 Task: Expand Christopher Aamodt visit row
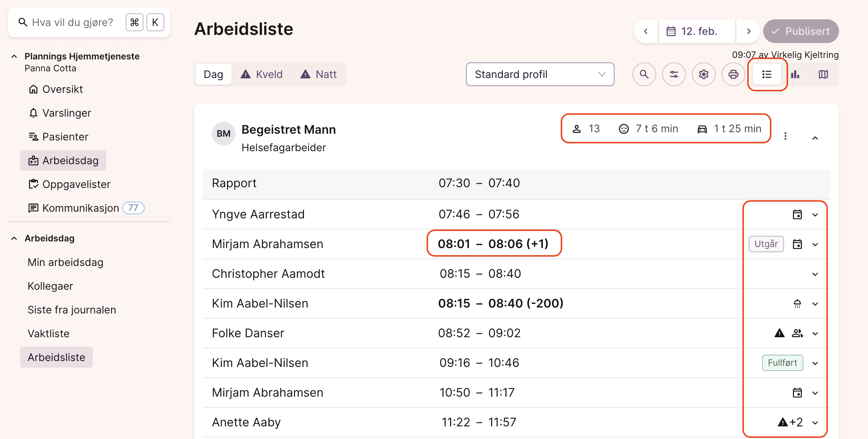coord(815,274)
